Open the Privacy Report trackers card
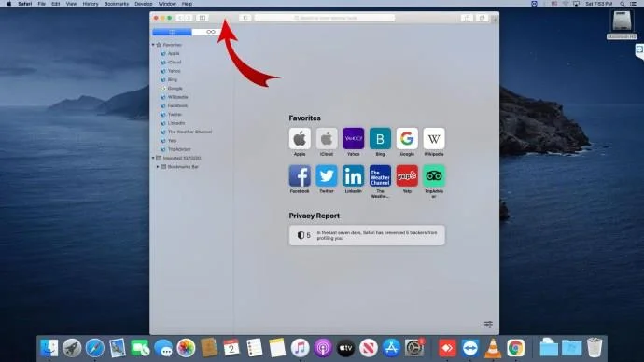Screen dimensions: 644x362 (367, 235)
